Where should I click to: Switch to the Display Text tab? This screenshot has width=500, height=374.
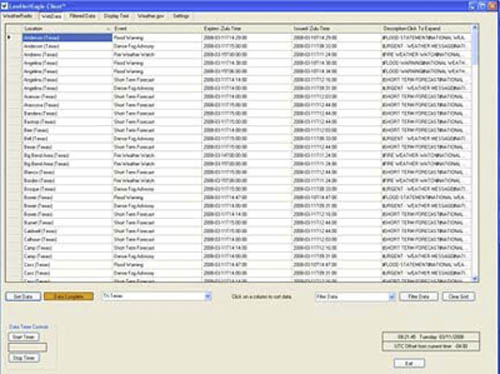pos(116,16)
